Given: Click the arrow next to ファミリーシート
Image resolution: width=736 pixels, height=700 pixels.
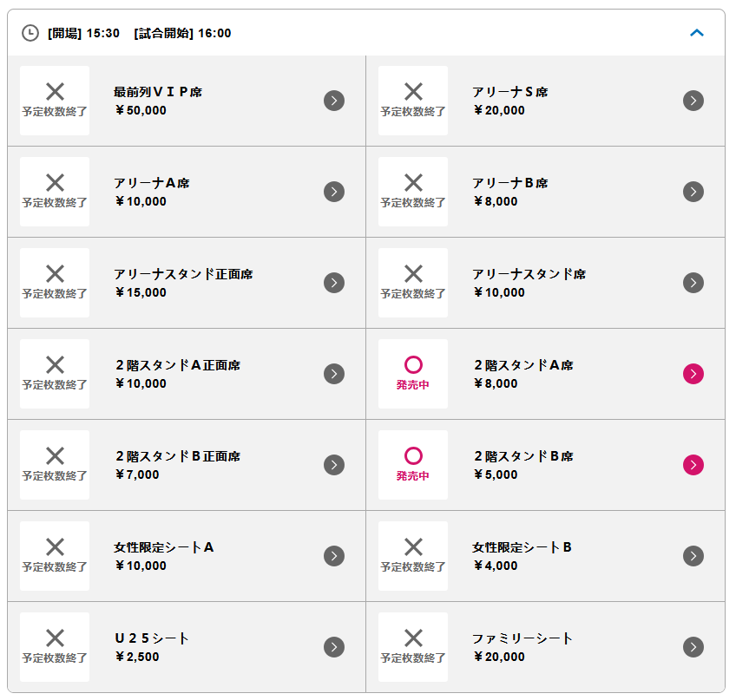Looking at the screenshot, I should [x=693, y=647].
